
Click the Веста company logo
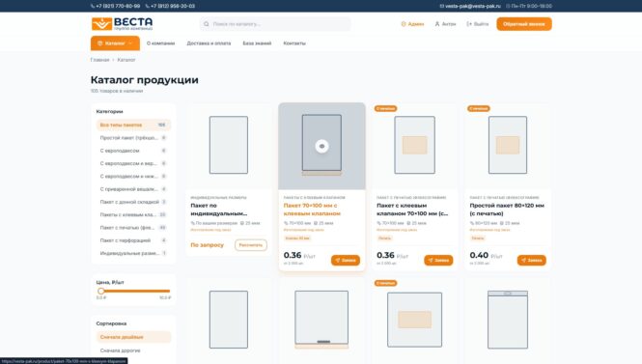coord(122,24)
